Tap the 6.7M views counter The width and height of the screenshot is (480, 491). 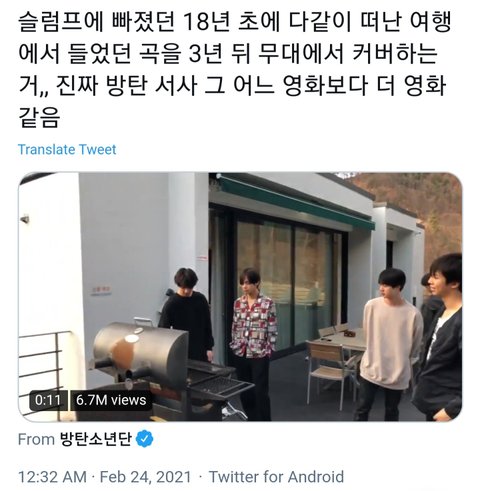coord(111,400)
